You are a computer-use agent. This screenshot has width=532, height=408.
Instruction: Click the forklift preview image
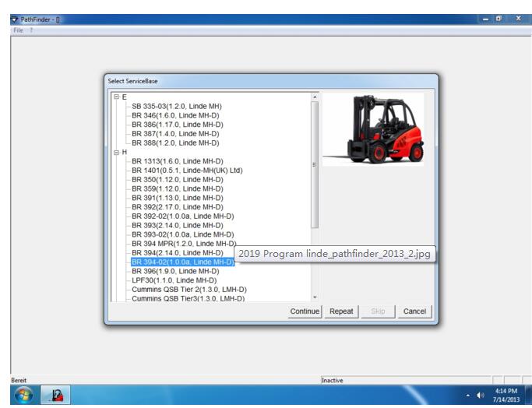point(373,130)
